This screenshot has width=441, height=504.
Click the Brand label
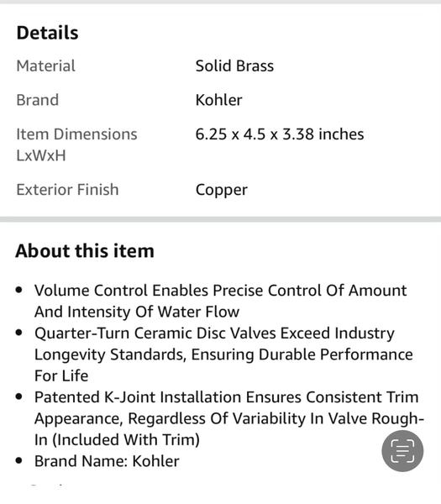click(38, 100)
